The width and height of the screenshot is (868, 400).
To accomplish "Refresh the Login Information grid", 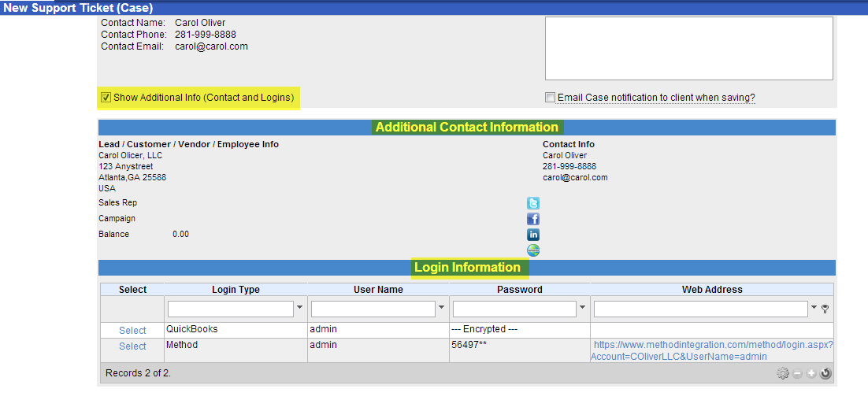I will point(825,373).
